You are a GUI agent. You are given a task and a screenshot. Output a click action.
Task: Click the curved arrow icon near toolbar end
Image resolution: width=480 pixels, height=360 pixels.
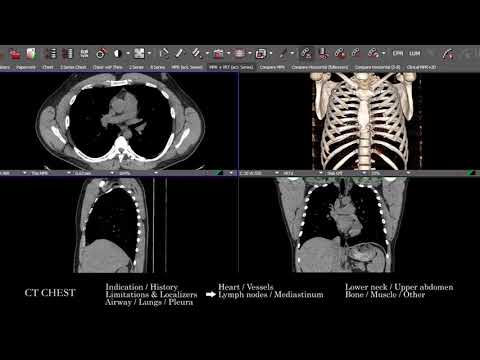point(448,54)
